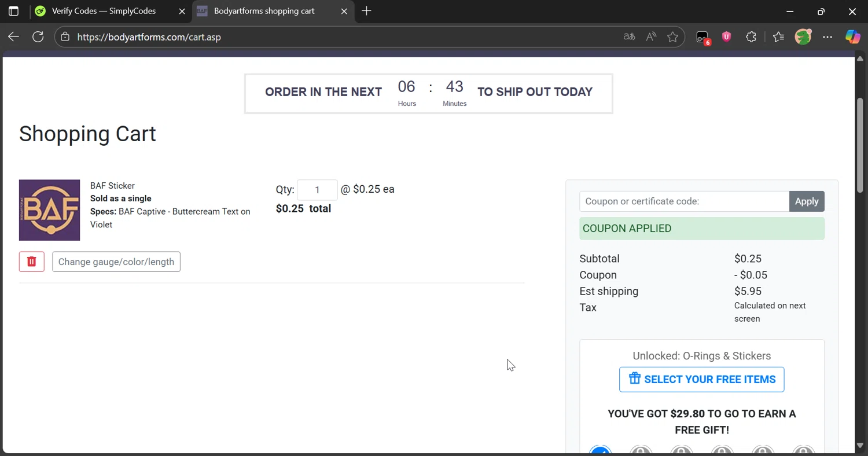
Task: Minimize the browser window
Action: [x=790, y=11]
